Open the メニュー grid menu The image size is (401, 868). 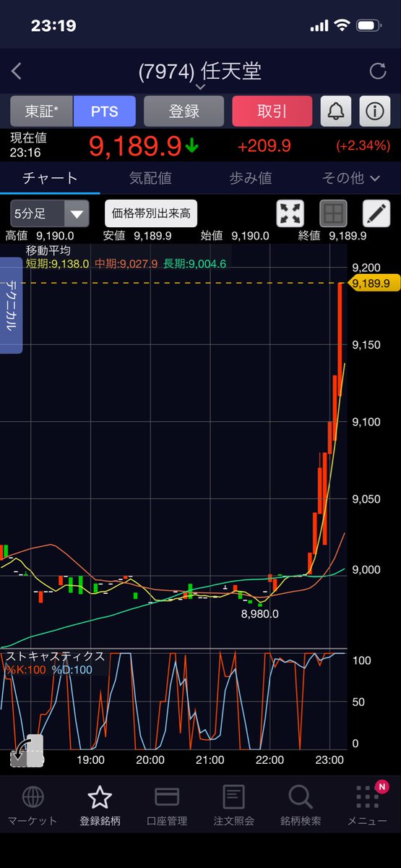(368, 805)
